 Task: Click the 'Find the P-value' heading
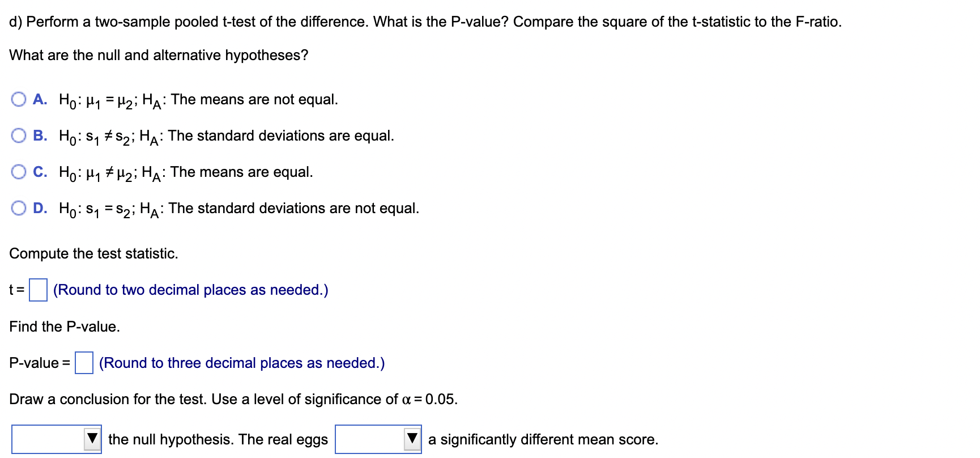coord(64,326)
